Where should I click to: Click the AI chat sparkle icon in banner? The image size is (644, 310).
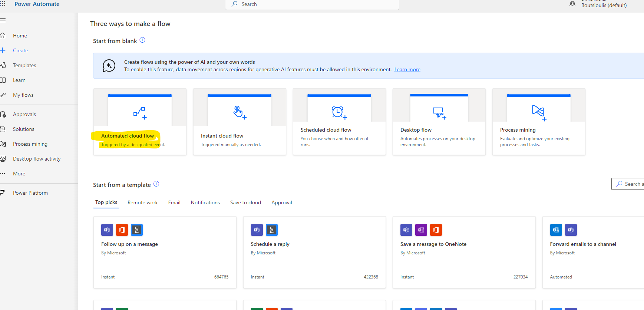109,66
